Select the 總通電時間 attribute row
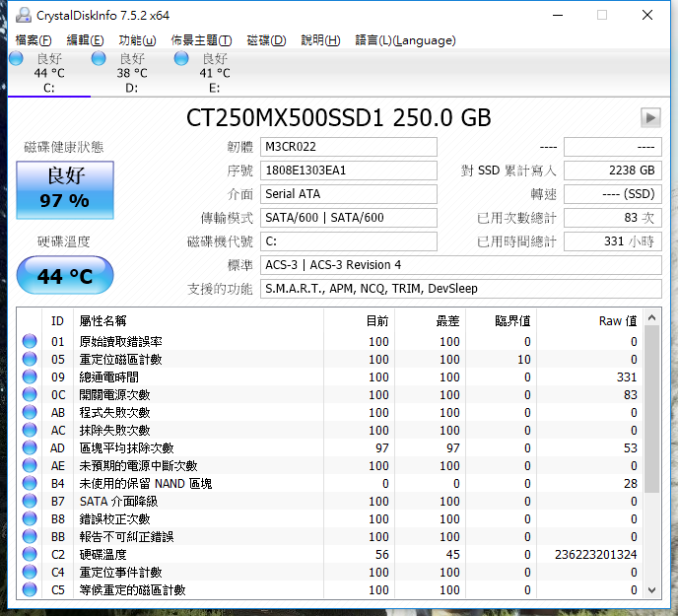The width and height of the screenshot is (678, 616). 331,376
